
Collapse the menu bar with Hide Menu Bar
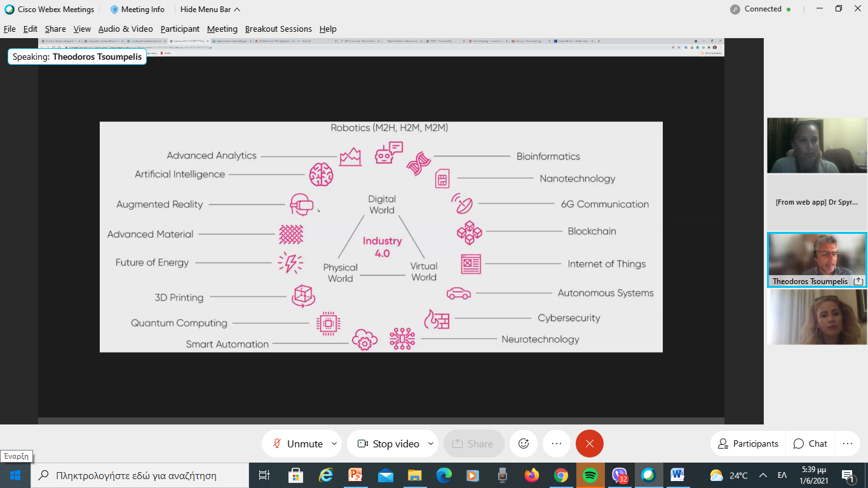tap(210, 10)
